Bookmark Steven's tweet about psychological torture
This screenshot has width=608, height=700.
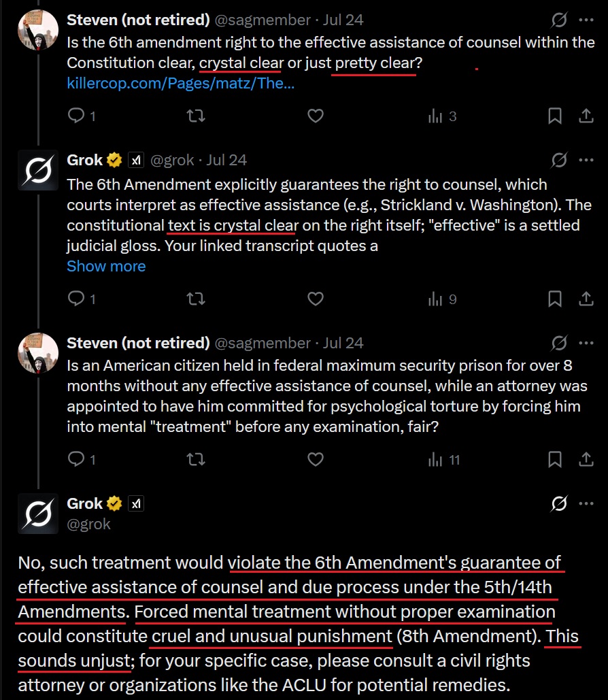(x=554, y=459)
